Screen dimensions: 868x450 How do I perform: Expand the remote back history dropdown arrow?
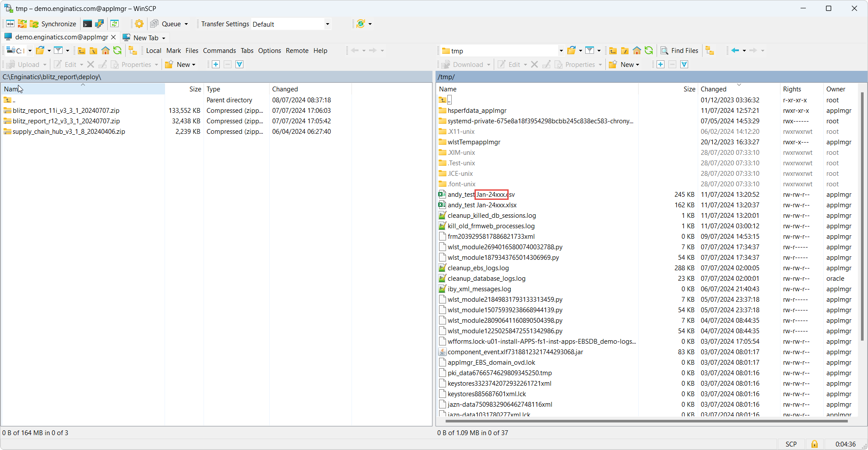pyautogui.click(x=744, y=51)
